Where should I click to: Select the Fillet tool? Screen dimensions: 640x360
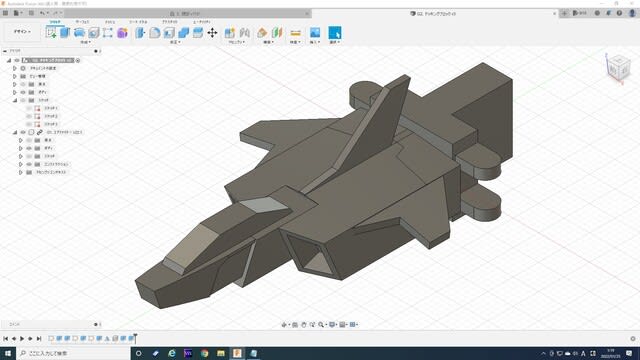(x=155, y=33)
